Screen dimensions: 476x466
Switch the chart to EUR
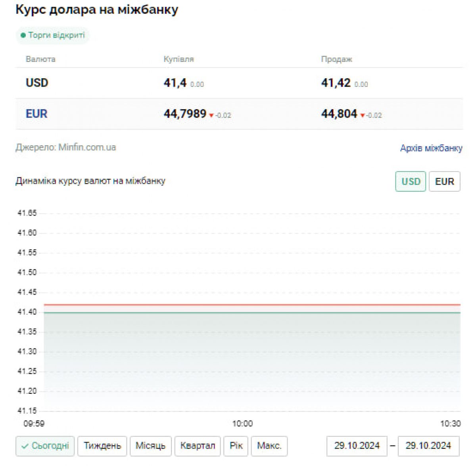(444, 181)
